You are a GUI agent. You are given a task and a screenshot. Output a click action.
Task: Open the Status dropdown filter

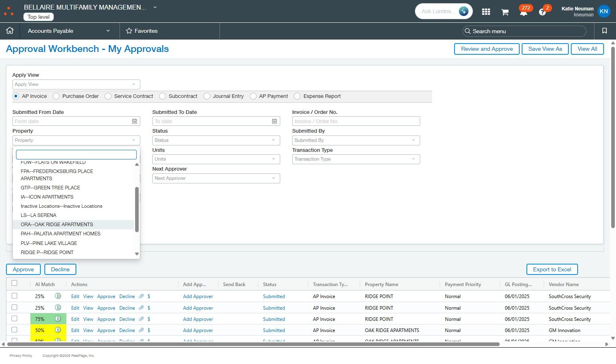pos(216,140)
